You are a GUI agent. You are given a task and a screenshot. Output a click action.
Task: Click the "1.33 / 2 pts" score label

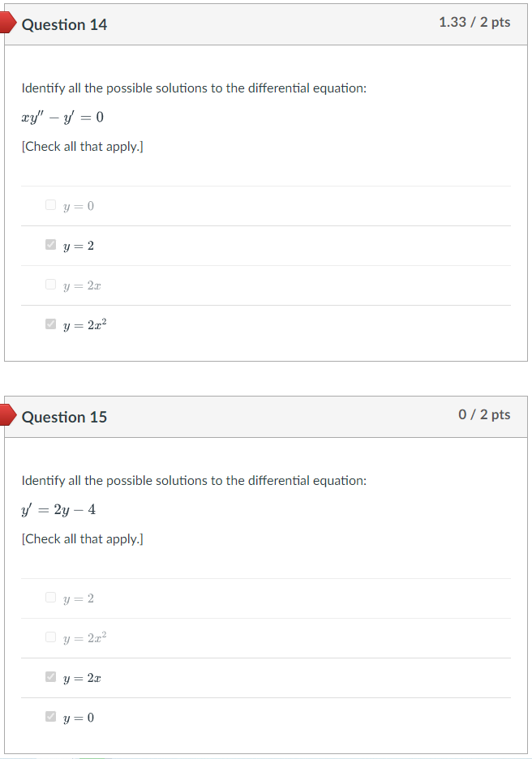pyautogui.click(x=475, y=22)
